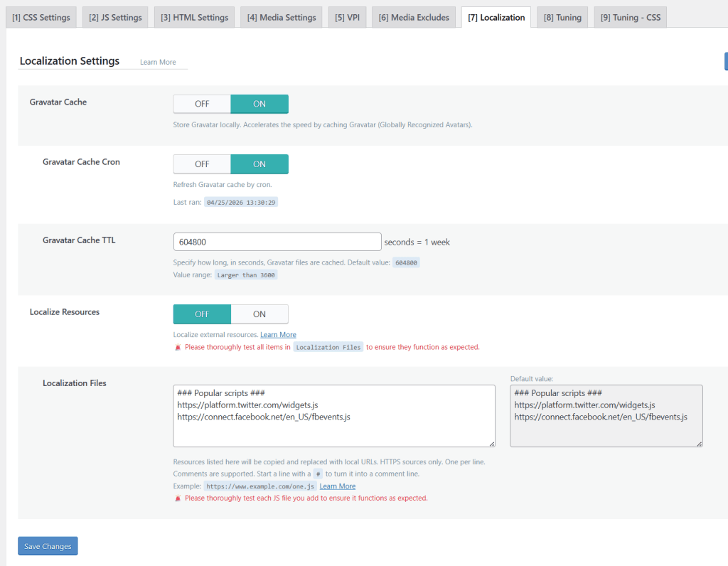This screenshot has width=728, height=566.
Task: Open the Learn More link under Localize Resources
Action: (x=278, y=334)
